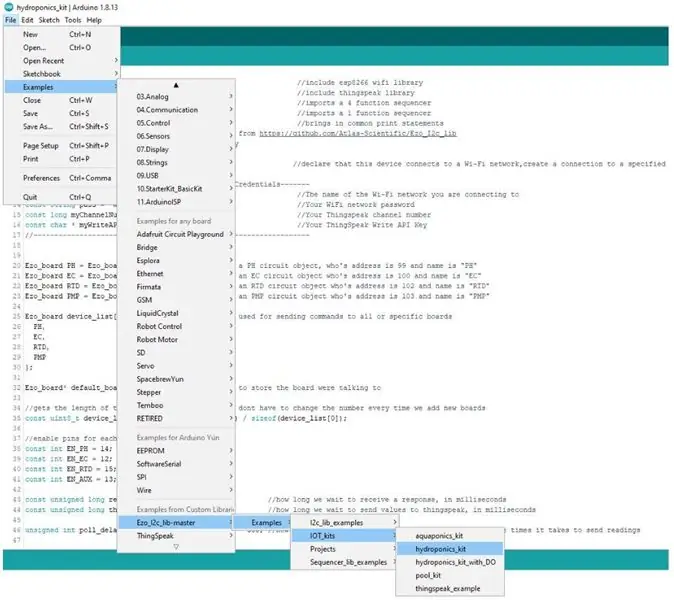Choose Page Setup from the File menu

tap(62, 146)
